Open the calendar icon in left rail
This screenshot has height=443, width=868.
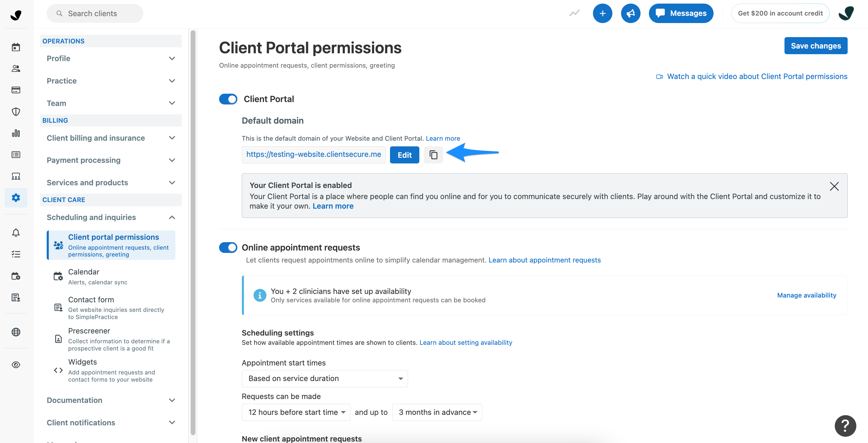click(x=16, y=47)
